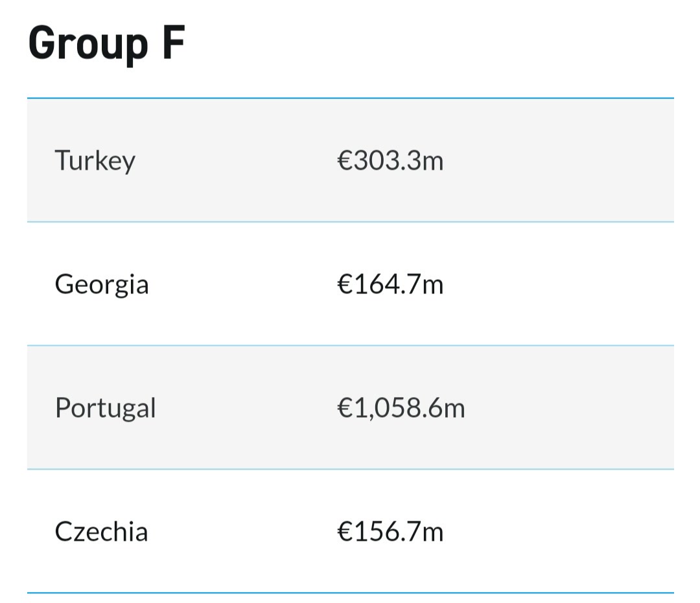
Task: Click Turkey's €303.3m value
Action: [390, 161]
